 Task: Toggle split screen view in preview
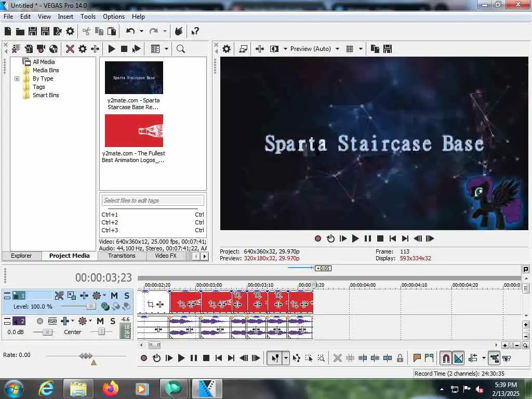click(274, 49)
